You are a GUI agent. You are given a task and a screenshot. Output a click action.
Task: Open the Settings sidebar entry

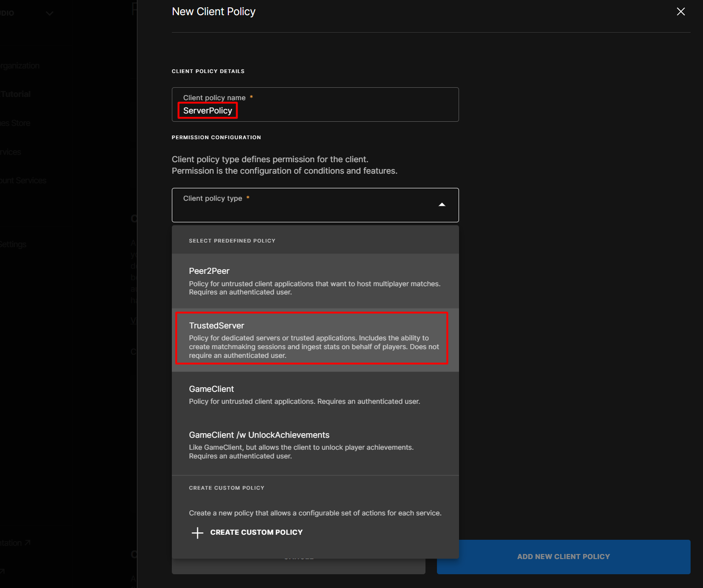13,244
